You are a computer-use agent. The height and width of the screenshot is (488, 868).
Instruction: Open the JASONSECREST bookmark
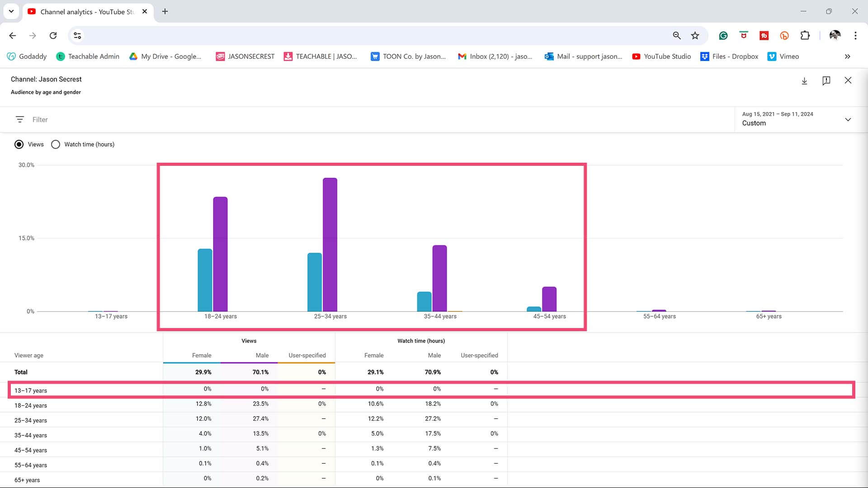(x=245, y=56)
